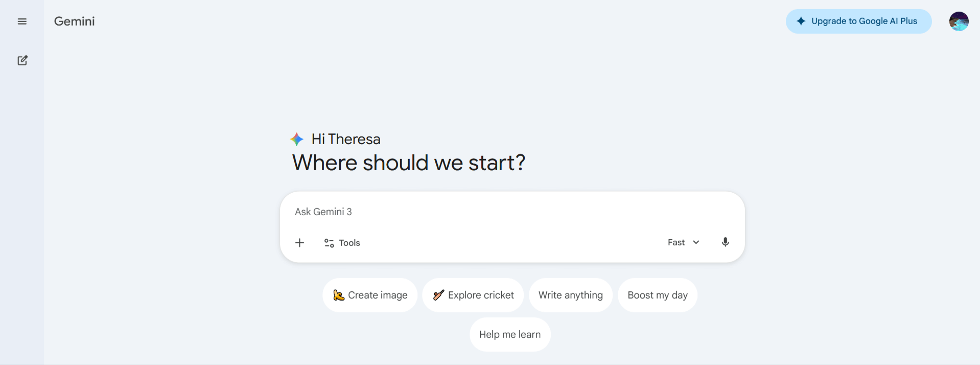The width and height of the screenshot is (980, 365).
Task: Click the cricket bat icon
Action: [x=438, y=295]
